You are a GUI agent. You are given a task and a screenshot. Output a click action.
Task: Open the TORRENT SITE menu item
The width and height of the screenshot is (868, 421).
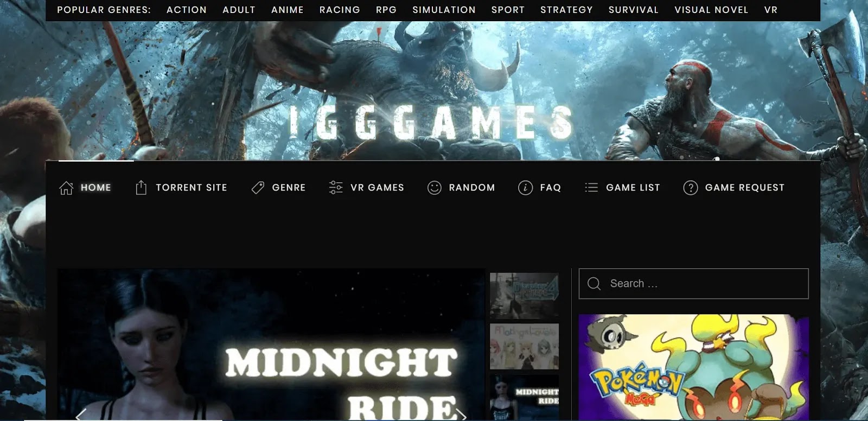pyautogui.click(x=192, y=188)
